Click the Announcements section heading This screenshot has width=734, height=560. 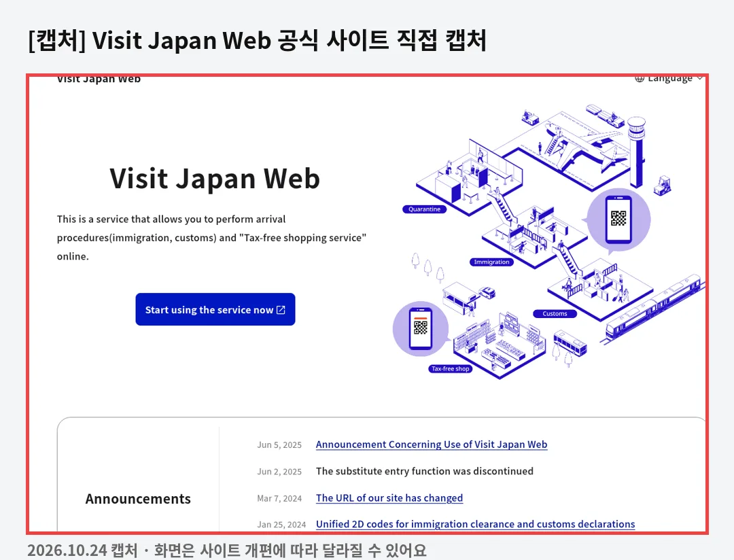[x=138, y=499]
